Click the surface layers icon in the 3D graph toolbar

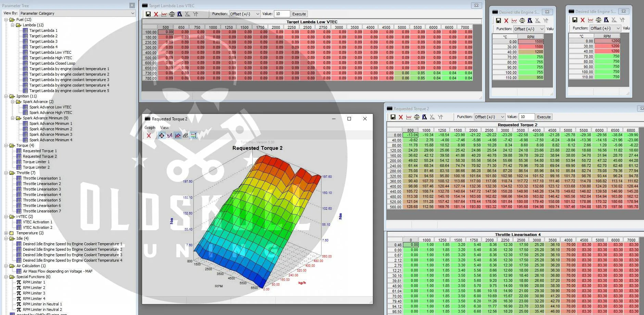186,135
